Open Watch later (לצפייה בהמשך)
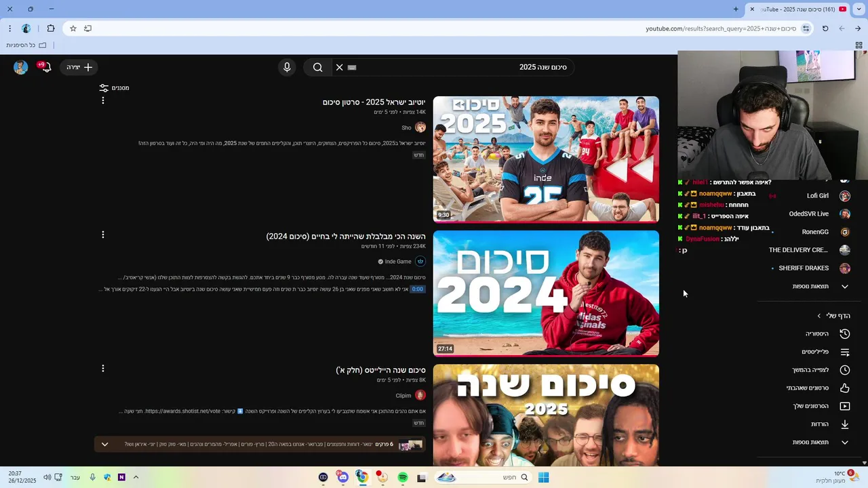Screen dimensions: 868x488 coord(808,370)
